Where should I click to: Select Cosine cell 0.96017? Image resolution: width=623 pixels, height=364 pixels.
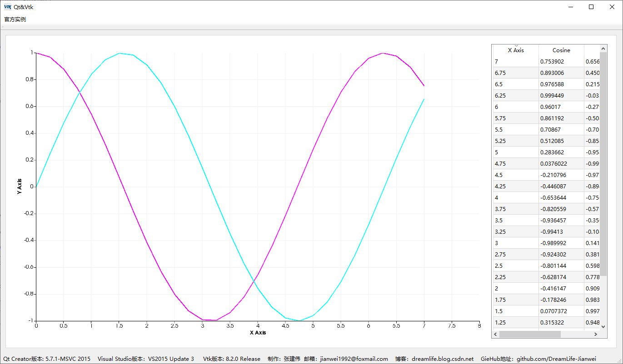(561, 107)
